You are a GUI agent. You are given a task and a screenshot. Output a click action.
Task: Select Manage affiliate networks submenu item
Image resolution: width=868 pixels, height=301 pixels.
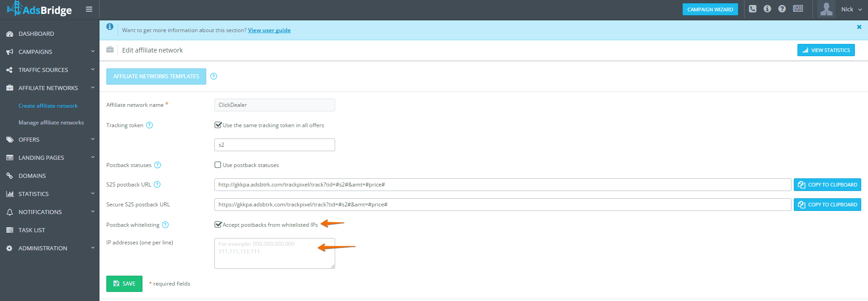51,123
